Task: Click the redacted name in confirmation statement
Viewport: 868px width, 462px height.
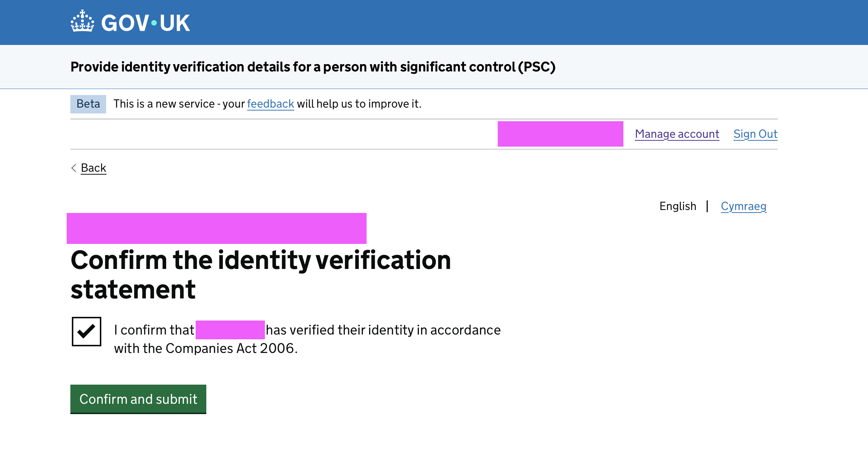Action: click(x=230, y=330)
